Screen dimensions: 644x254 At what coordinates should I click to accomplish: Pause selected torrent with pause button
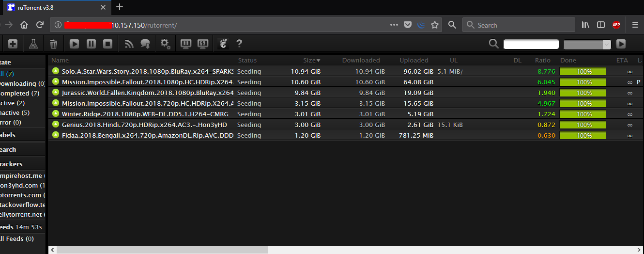91,44
